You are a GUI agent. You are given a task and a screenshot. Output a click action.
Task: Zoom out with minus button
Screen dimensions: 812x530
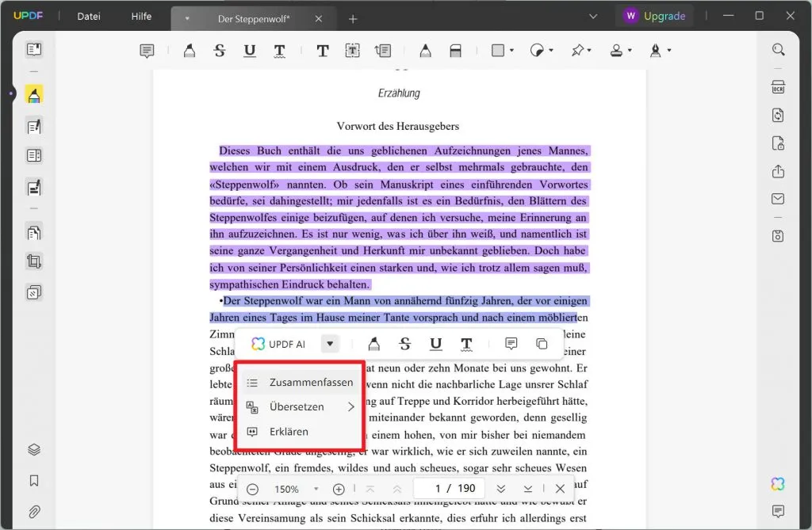(x=253, y=489)
